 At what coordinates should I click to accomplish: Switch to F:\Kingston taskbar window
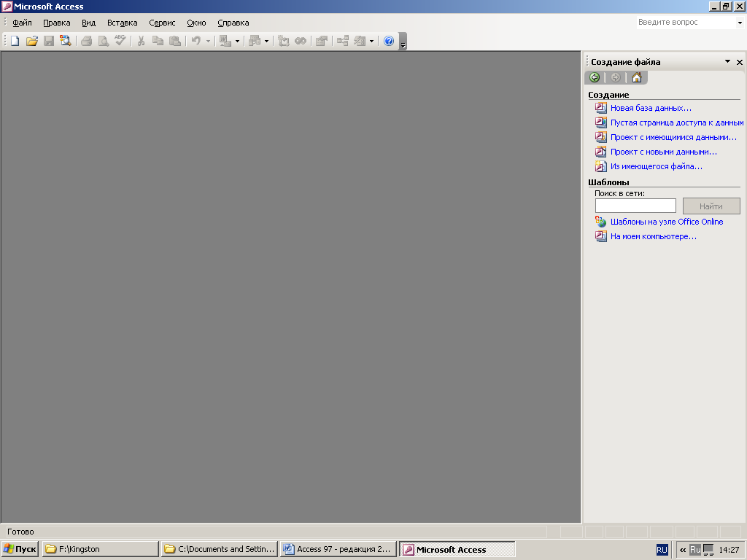pyautogui.click(x=100, y=549)
